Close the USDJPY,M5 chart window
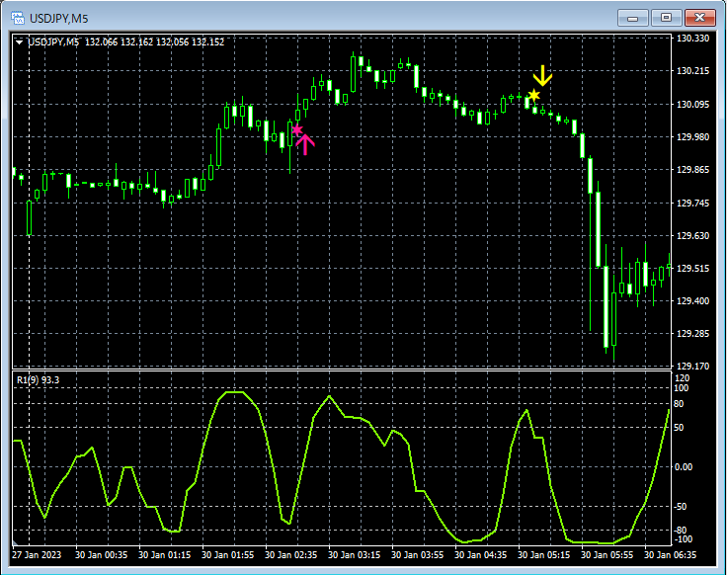The height and width of the screenshot is (575, 728). 699,18
